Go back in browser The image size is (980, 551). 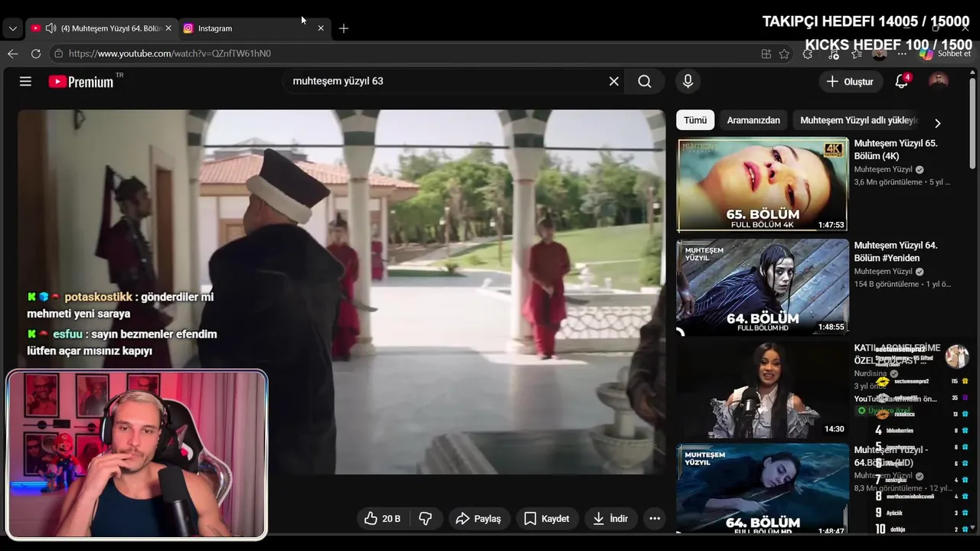(x=13, y=54)
